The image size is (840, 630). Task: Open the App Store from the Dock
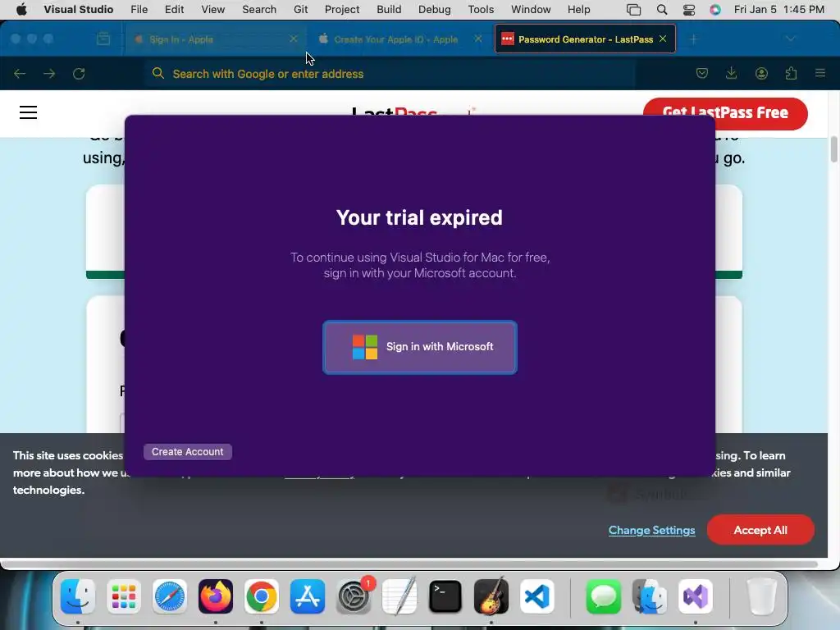pyautogui.click(x=308, y=596)
